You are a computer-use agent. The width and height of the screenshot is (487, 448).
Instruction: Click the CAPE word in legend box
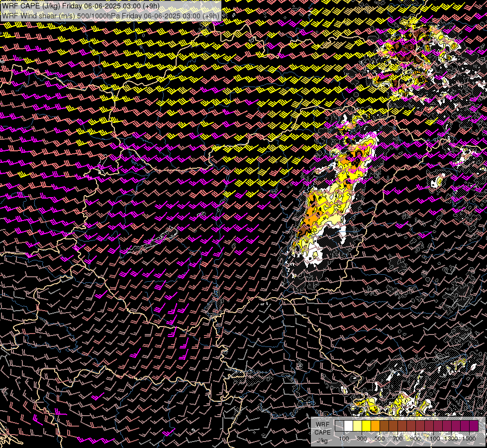[x=322, y=432]
